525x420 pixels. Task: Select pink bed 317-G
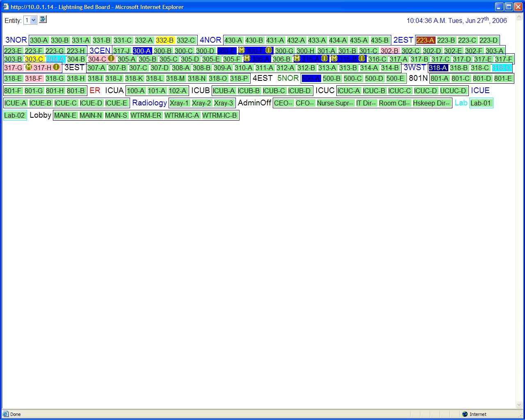tap(13, 68)
